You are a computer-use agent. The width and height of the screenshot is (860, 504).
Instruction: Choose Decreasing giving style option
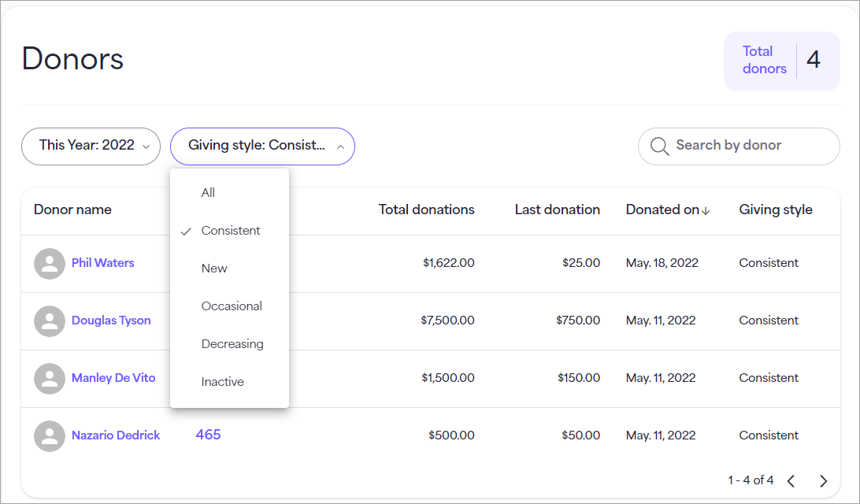coord(229,344)
